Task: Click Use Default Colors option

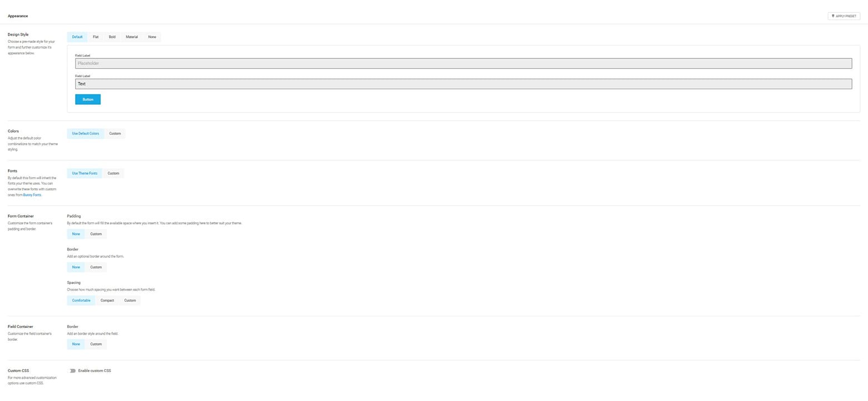Action: (x=85, y=133)
